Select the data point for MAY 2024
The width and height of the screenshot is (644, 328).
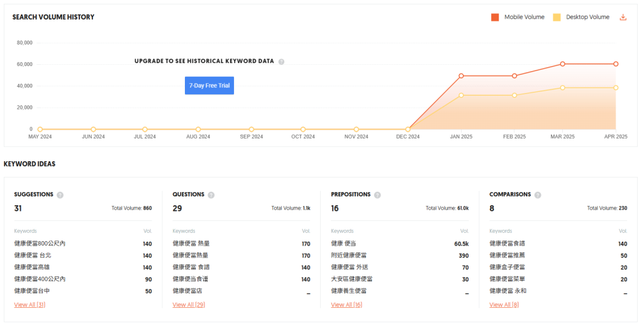40,130
